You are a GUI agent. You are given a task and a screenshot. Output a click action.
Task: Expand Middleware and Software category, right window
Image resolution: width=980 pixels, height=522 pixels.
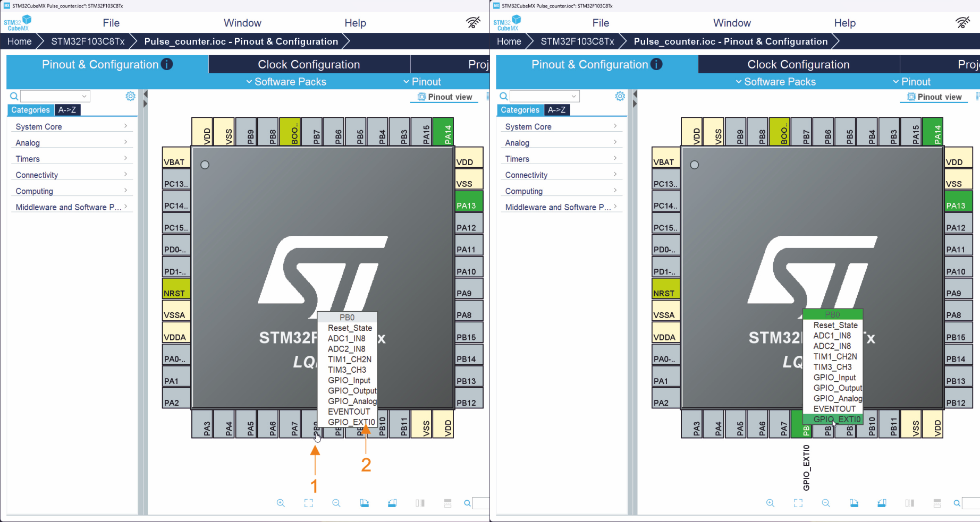561,207
